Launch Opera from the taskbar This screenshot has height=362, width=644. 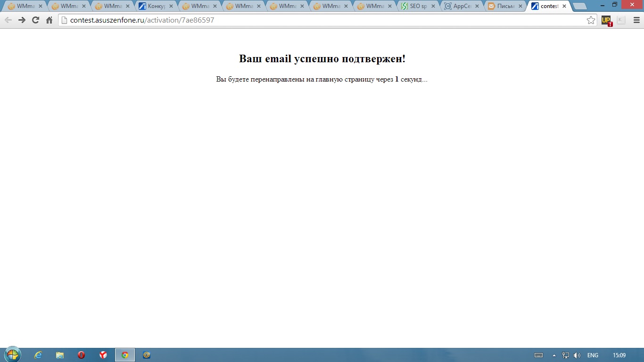(x=82, y=355)
